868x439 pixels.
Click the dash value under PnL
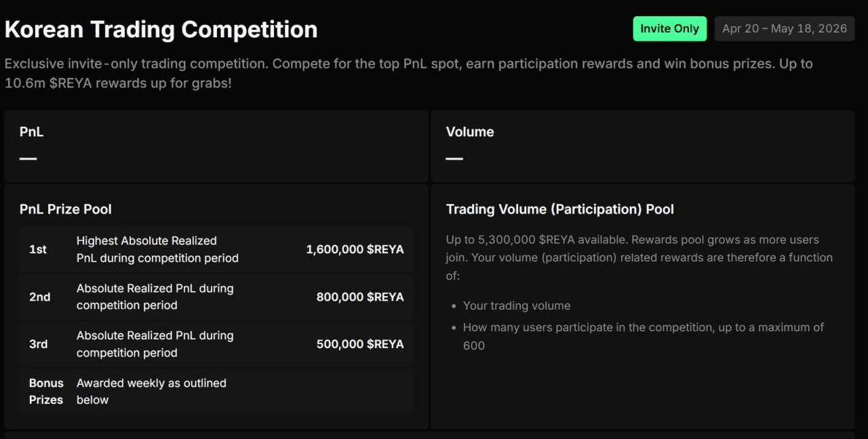(28, 159)
